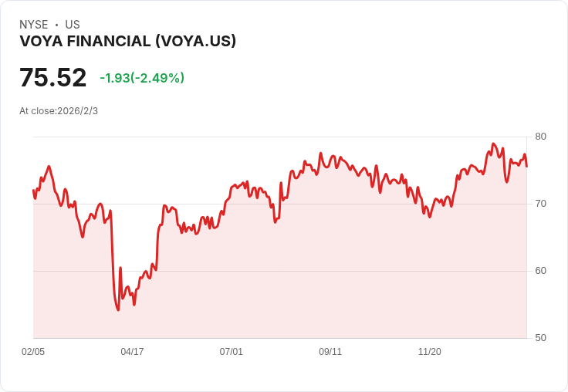Click the 07/01 x-axis date label

click(x=231, y=351)
